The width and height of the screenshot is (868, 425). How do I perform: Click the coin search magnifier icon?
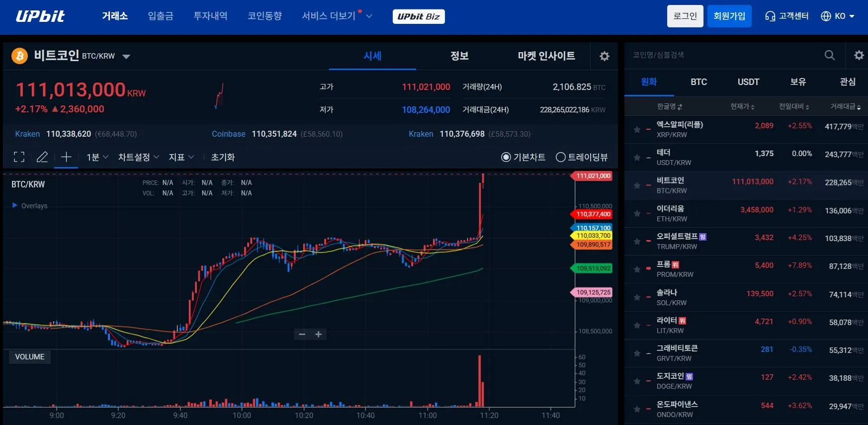[830, 55]
